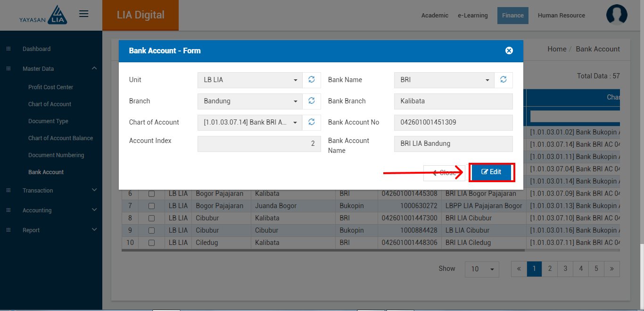Change the Show rows per page dropdown

pyautogui.click(x=482, y=269)
